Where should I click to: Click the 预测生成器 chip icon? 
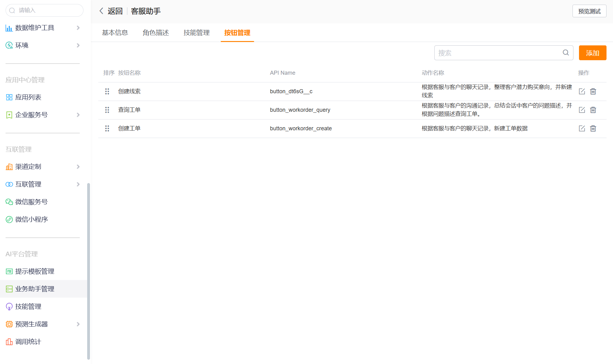click(x=9, y=324)
